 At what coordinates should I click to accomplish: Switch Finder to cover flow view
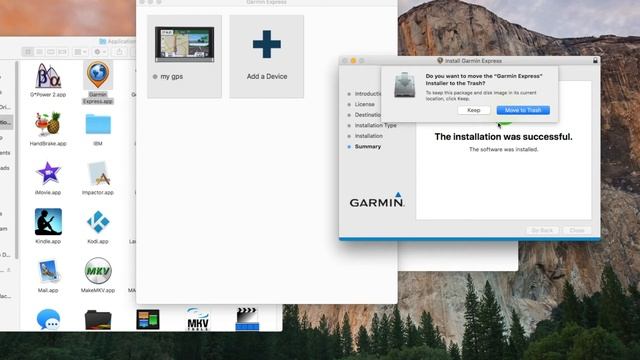pos(62,52)
